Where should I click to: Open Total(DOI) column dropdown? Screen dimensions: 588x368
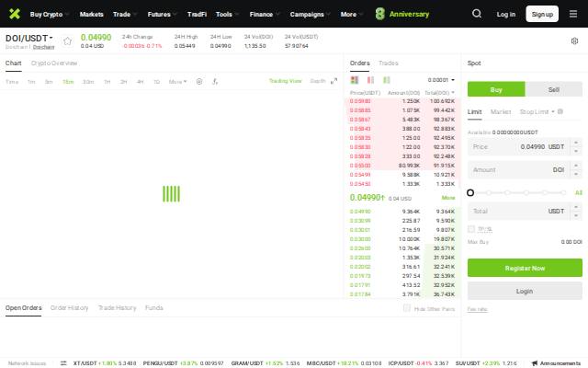pyautogui.click(x=439, y=92)
